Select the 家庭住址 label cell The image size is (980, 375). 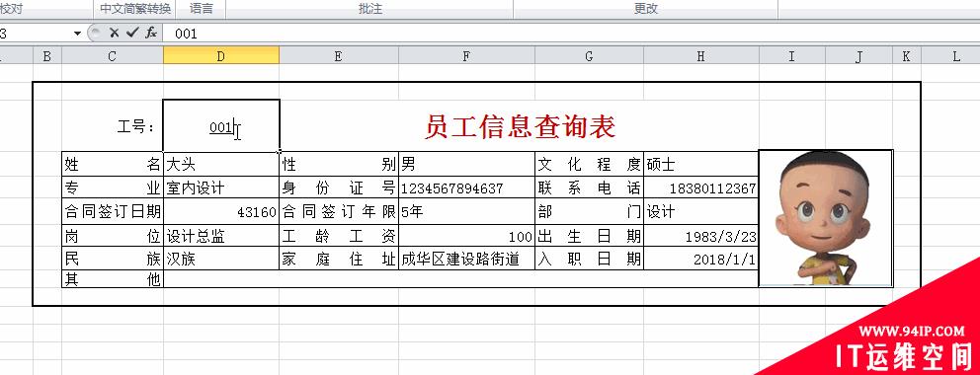click(x=339, y=259)
